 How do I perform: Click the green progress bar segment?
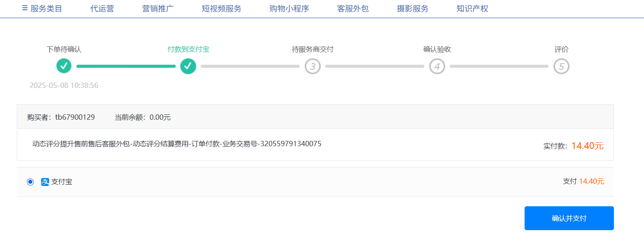126,66
